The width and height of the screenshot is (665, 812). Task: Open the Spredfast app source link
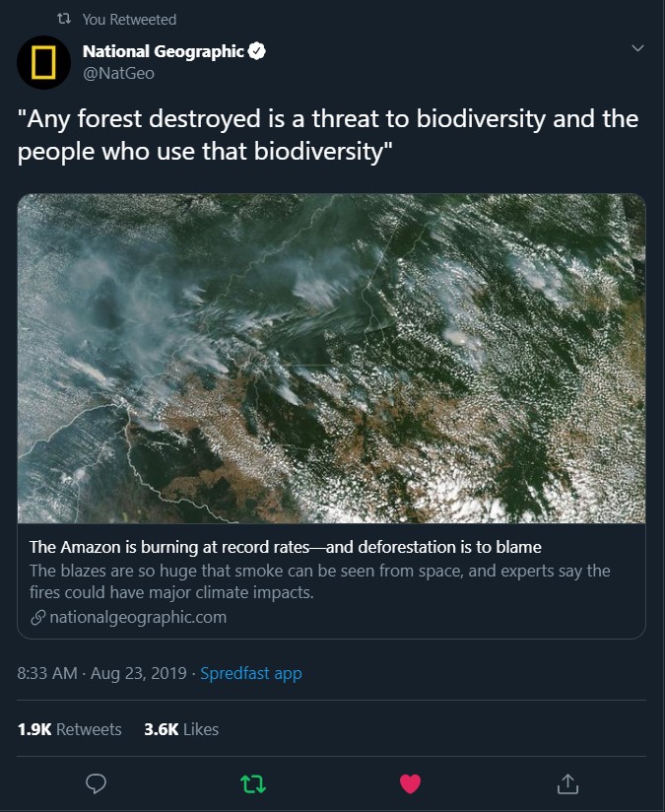(250, 674)
